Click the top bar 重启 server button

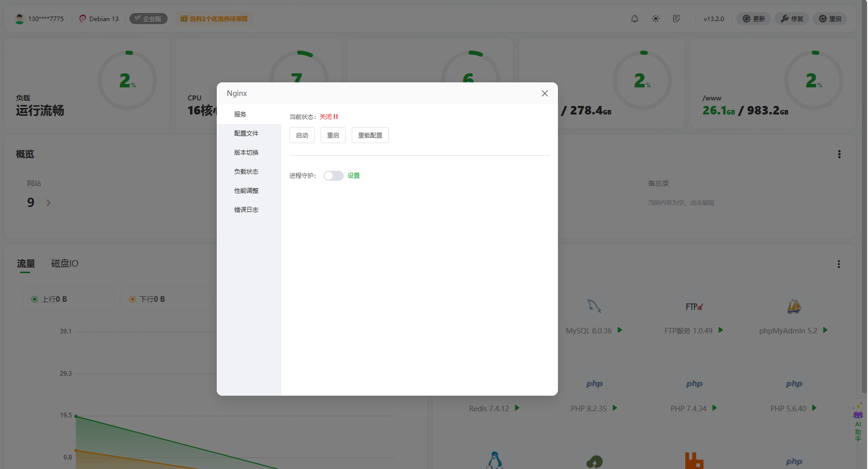(x=830, y=19)
